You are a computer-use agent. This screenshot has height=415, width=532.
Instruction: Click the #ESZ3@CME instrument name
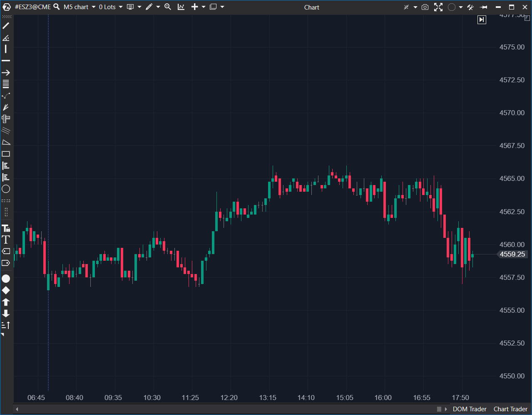click(x=33, y=7)
